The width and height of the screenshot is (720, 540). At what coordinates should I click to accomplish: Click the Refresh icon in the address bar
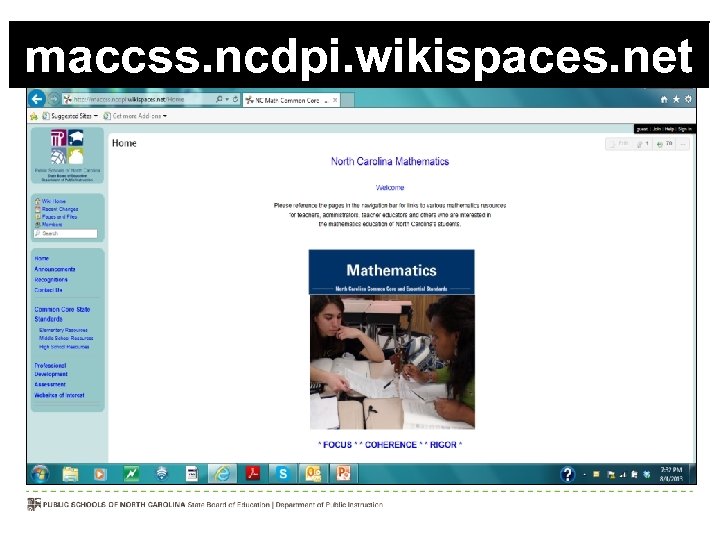[x=236, y=99]
